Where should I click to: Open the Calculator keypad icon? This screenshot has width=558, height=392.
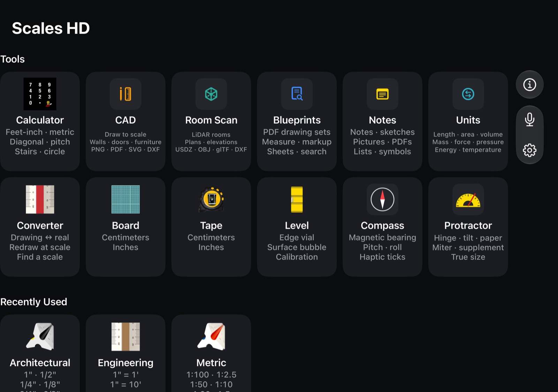tap(40, 94)
